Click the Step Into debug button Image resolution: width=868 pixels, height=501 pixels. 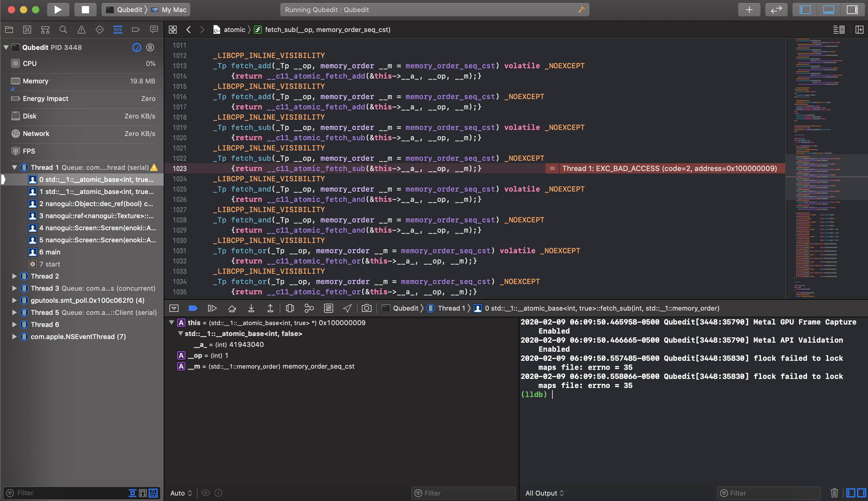click(x=251, y=308)
